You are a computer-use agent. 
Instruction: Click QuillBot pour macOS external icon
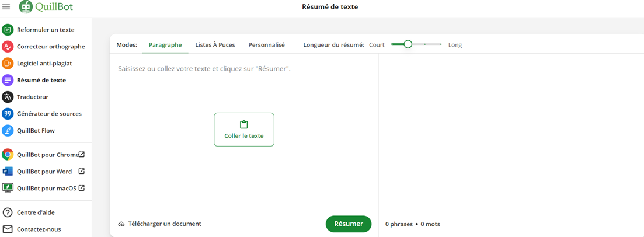(x=82, y=188)
